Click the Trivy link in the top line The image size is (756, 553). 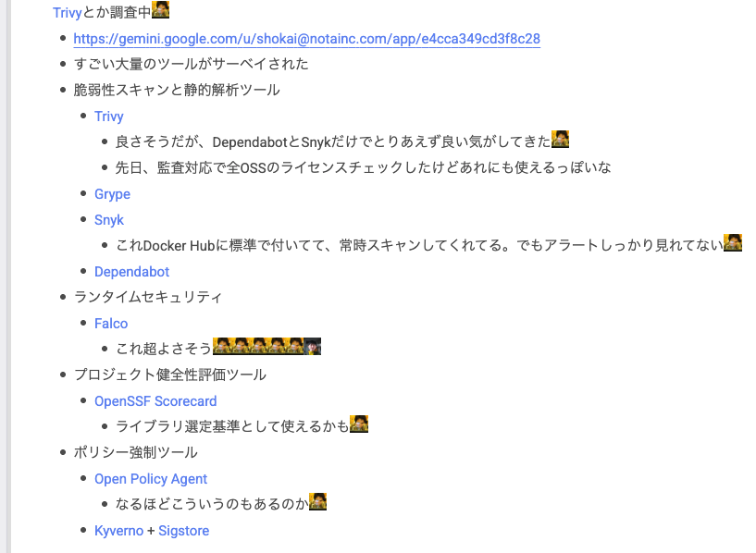coord(68,13)
